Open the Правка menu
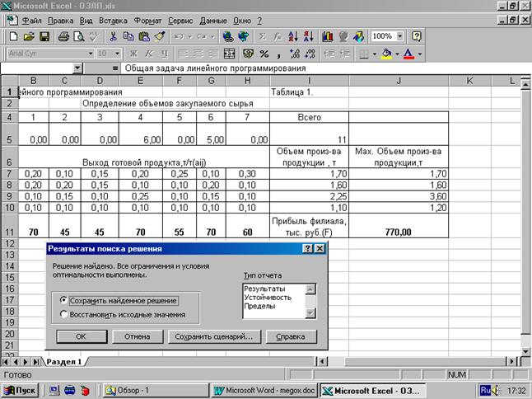Viewport: 532px width, 399px height. tap(60, 21)
